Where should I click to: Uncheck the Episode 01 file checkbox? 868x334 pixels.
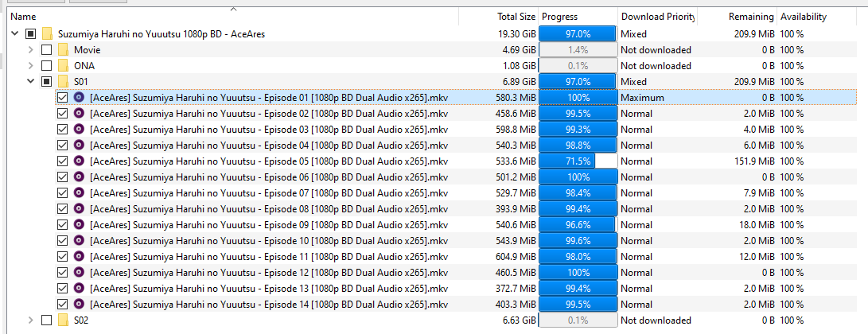pyautogui.click(x=63, y=98)
